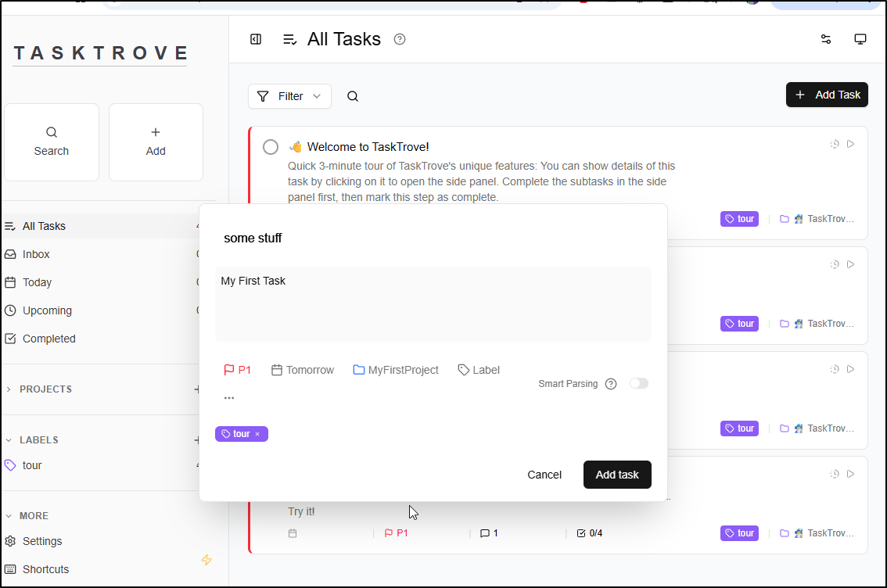Cancel the new task dialog
Image resolution: width=887 pixels, height=588 pixels.
click(544, 475)
